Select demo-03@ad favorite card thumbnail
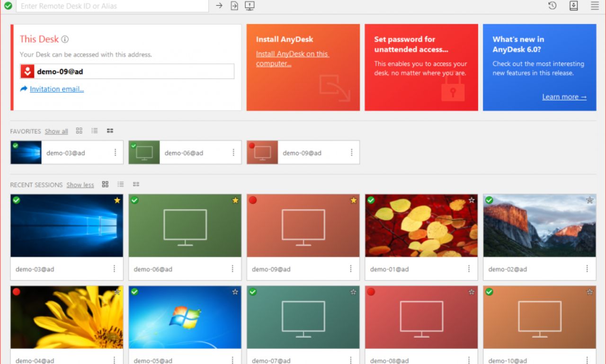 tap(26, 152)
